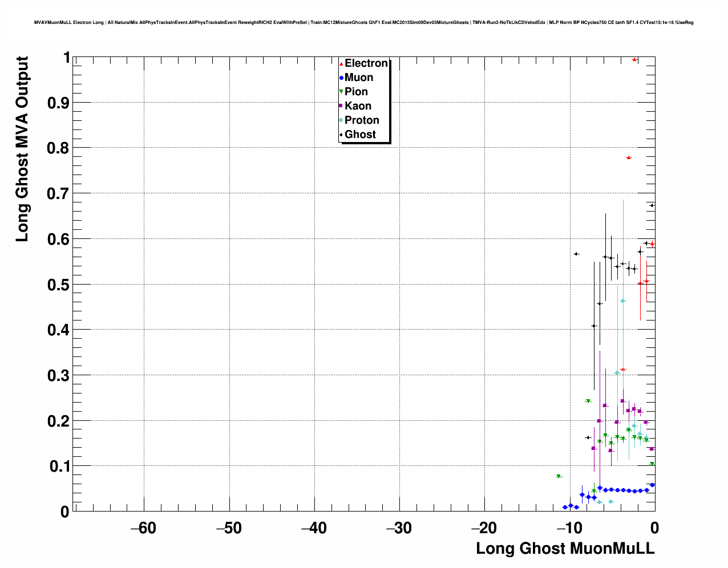
Task: Click the 'Long Ghost MuonMuLL' x-axis title
Action: point(565,549)
